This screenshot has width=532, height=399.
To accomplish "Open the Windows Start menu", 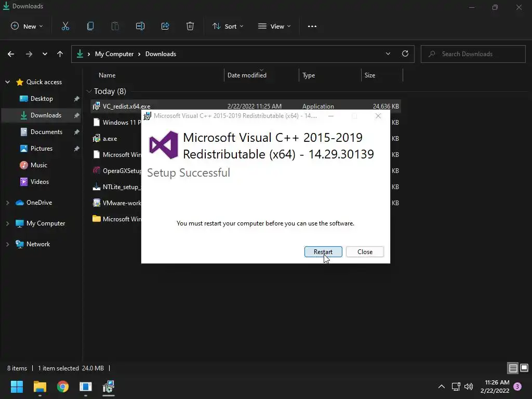I will (x=17, y=387).
